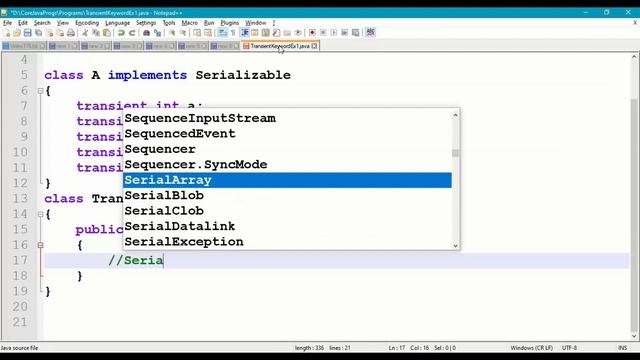640x360 pixels.
Task: Click the spell check ABC icon
Action: click(x=370, y=32)
